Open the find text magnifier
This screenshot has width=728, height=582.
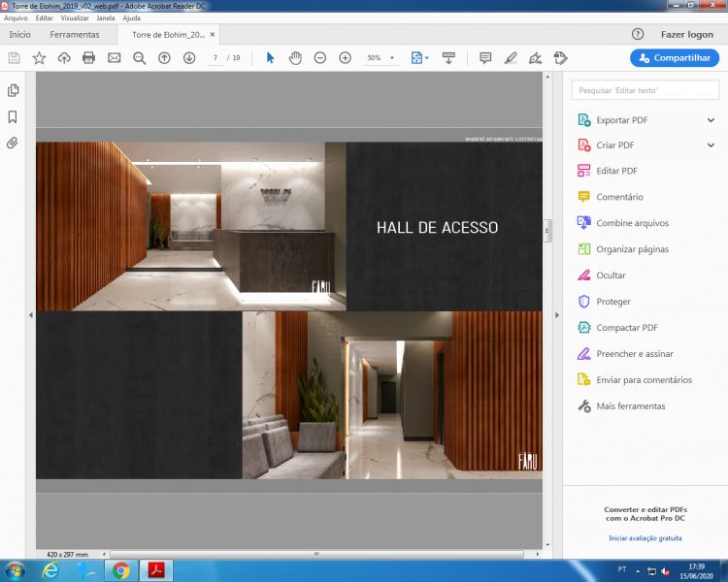[x=139, y=58]
